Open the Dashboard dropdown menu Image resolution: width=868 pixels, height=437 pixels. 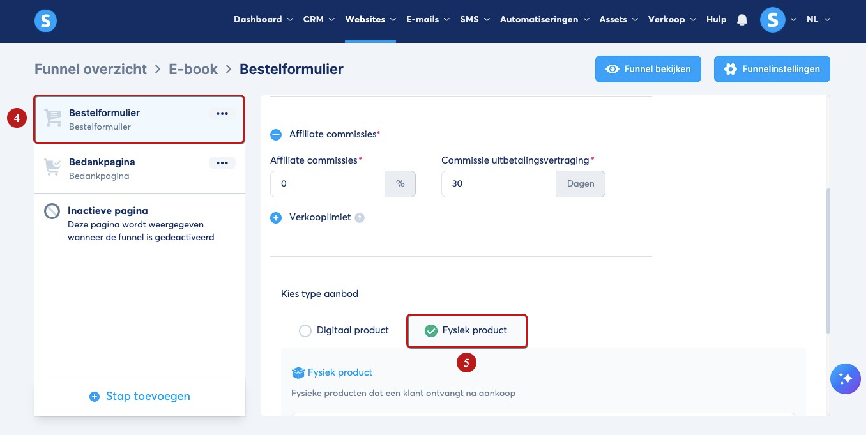point(263,20)
